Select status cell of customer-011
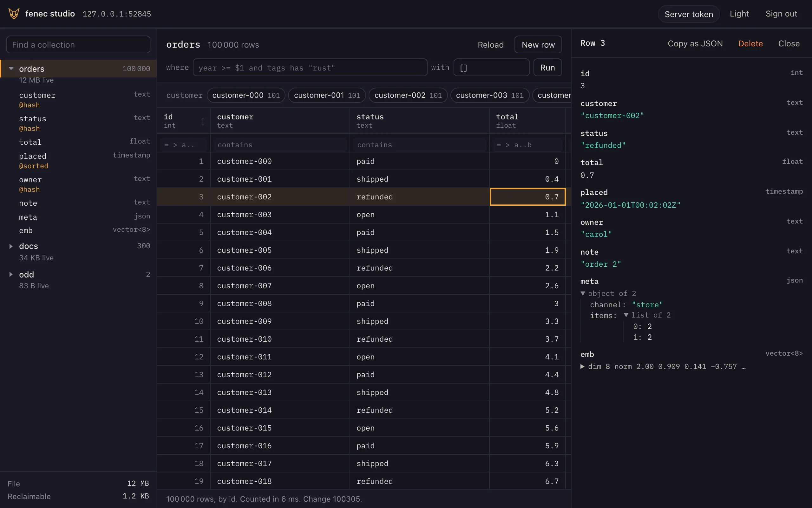Image resolution: width=812 pixels, height=508 pixels. tap(419, 357)
